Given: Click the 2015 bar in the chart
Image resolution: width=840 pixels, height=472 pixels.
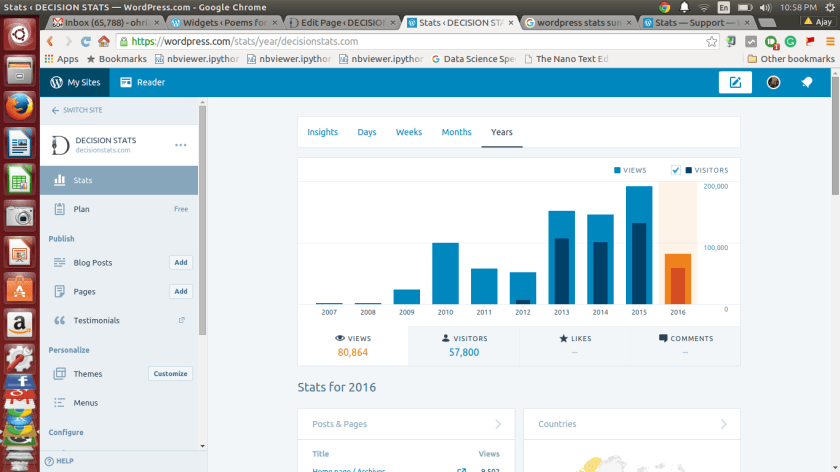Looking at the screenshot, I should click(x=639, y=245).
